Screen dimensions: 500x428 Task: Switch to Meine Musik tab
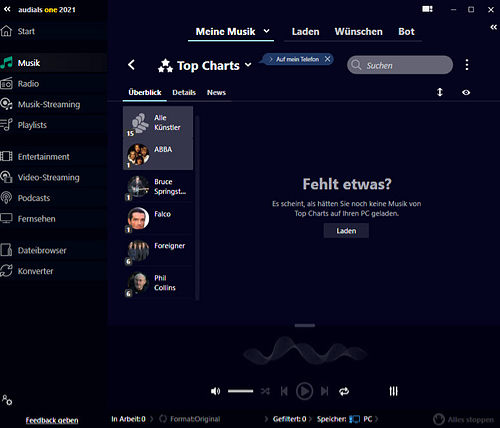[x=225, y=32]
